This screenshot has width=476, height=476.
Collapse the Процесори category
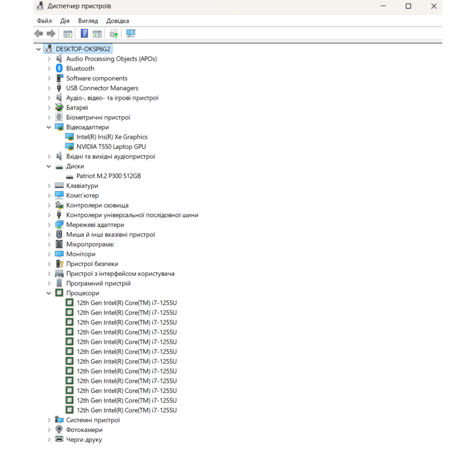(x=49, y=293)
